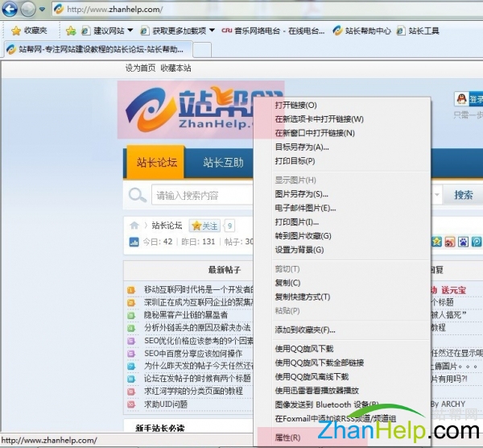The image size is (483, 448).
Task: Open the 音乐网络电台 bookmark
Action: [x=273, y=31]
